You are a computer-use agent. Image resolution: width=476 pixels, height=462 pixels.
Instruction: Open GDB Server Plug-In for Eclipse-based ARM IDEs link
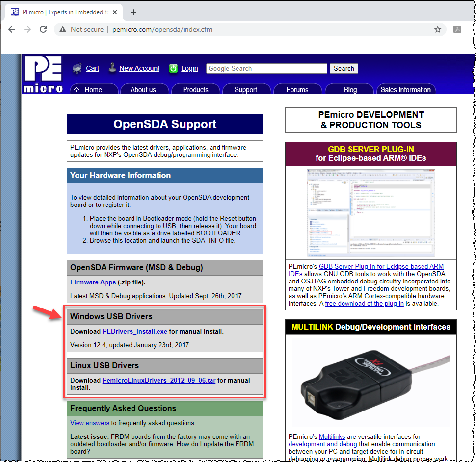(381, 266)
